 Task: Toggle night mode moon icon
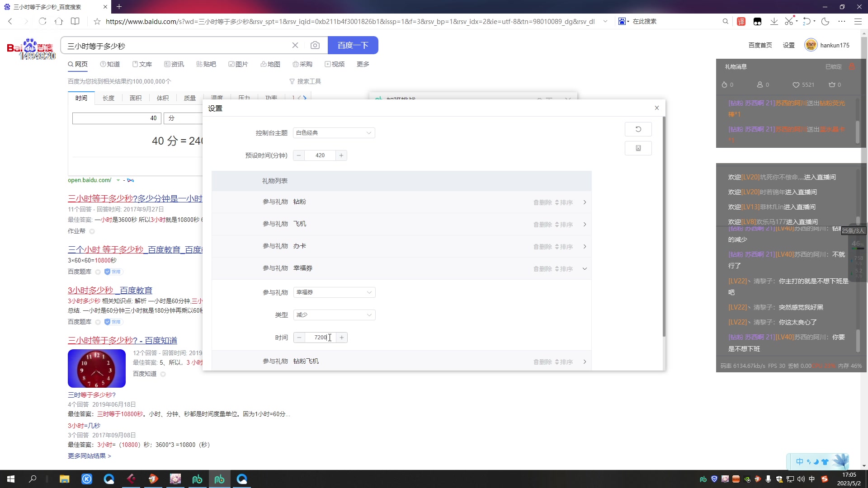pyautogui.click(x=826, y=21)
